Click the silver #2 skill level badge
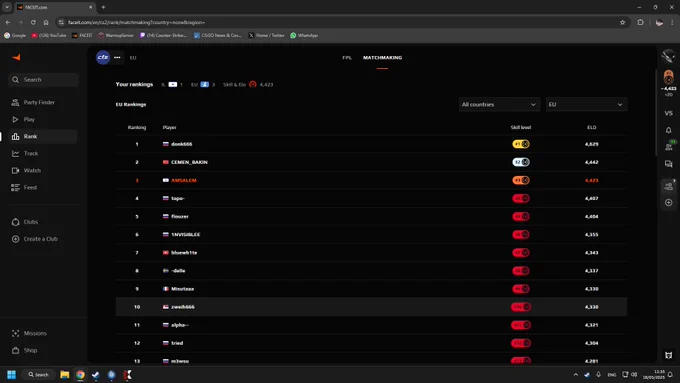Viewport: 680px width, 383px height. pos(521,162)
